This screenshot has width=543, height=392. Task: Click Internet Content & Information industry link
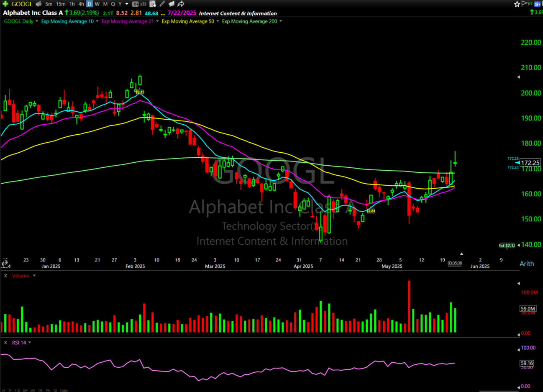[x=238, y=13]
